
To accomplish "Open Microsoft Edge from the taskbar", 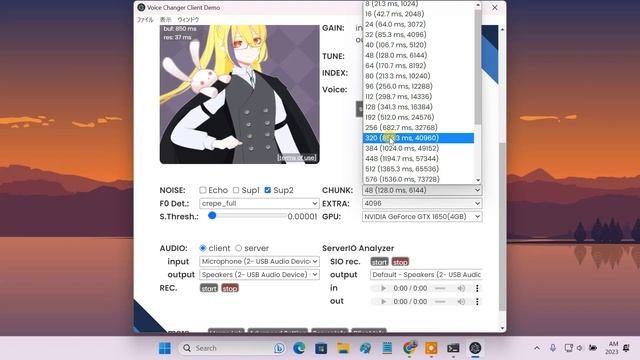I will (x=299, y=348).
